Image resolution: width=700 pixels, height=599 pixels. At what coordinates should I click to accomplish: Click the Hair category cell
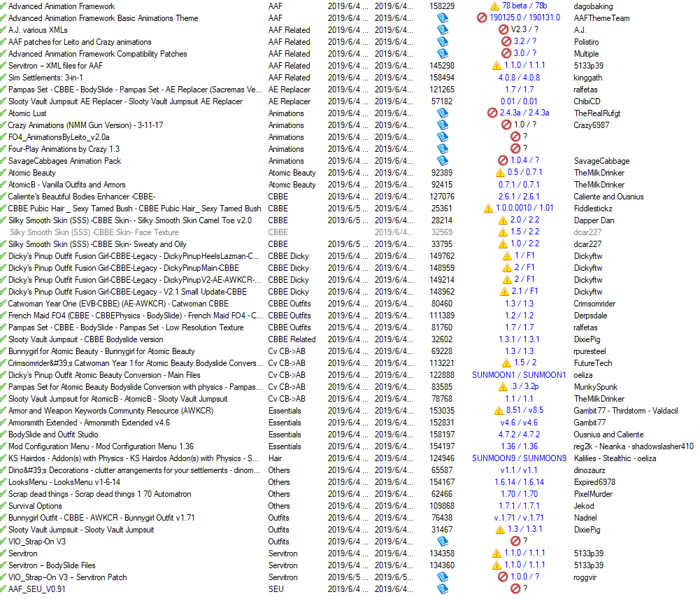275,458
